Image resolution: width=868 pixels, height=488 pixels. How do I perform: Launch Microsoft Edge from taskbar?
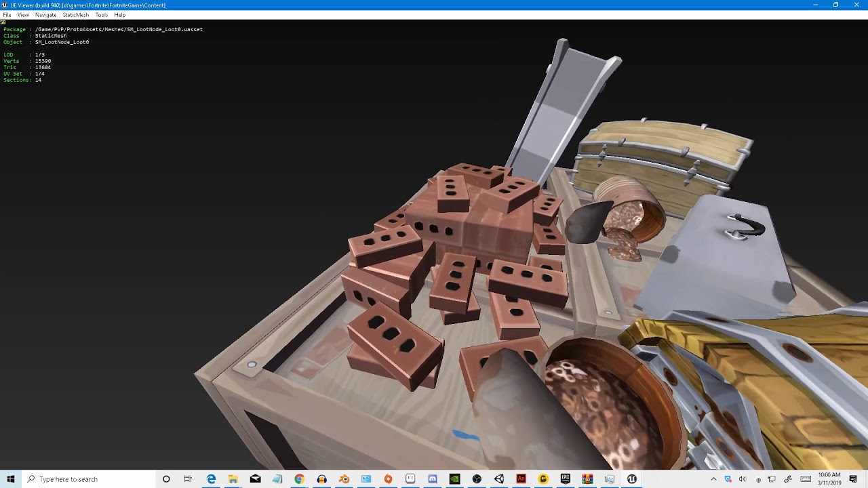[211, 479]
